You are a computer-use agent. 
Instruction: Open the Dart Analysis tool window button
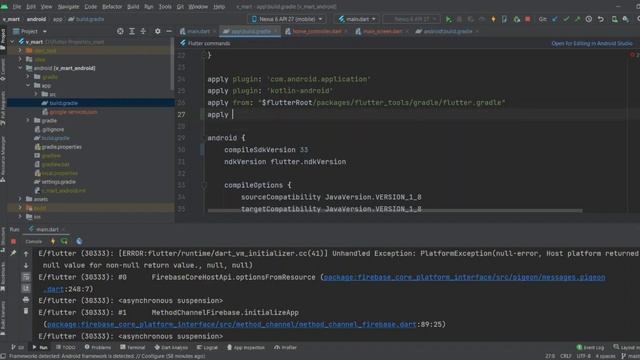click(171, 347)
